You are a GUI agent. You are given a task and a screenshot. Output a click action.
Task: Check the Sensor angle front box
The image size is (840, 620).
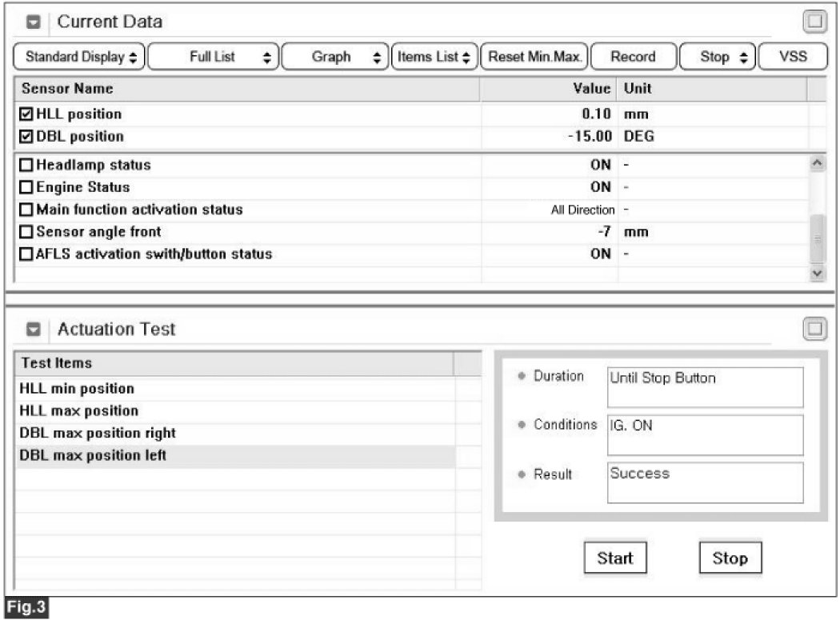click(x=26, y=233)
